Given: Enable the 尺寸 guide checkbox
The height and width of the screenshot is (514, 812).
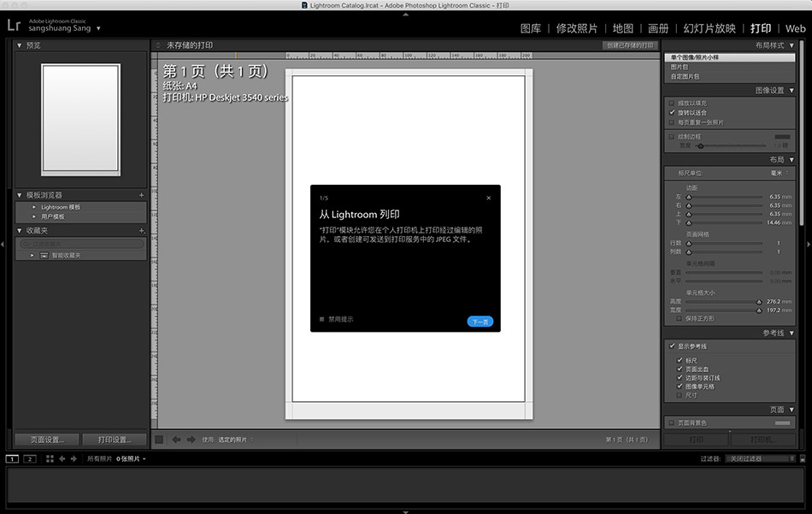Looking at the screenshot, I should pyautogui.click(x=680, y=395).
